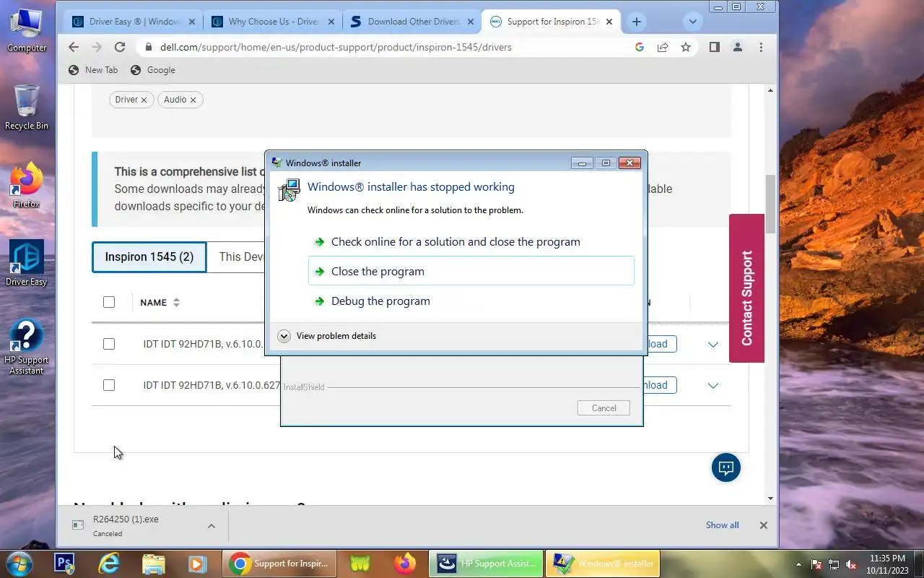Check the IDT 92HD71B v.6.10.0.627 row
Screen dimensions: 924x578
pos(109,385)
